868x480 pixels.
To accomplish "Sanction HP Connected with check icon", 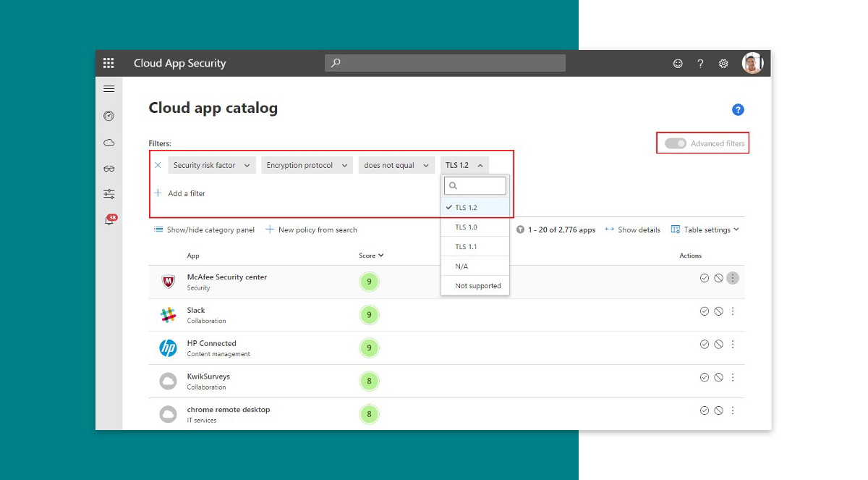I will point(705,345).
